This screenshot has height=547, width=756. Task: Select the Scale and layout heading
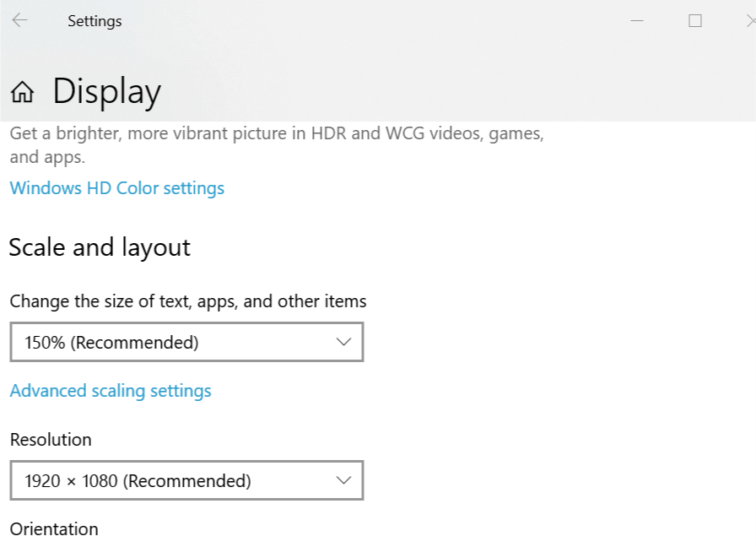[100, 247]
